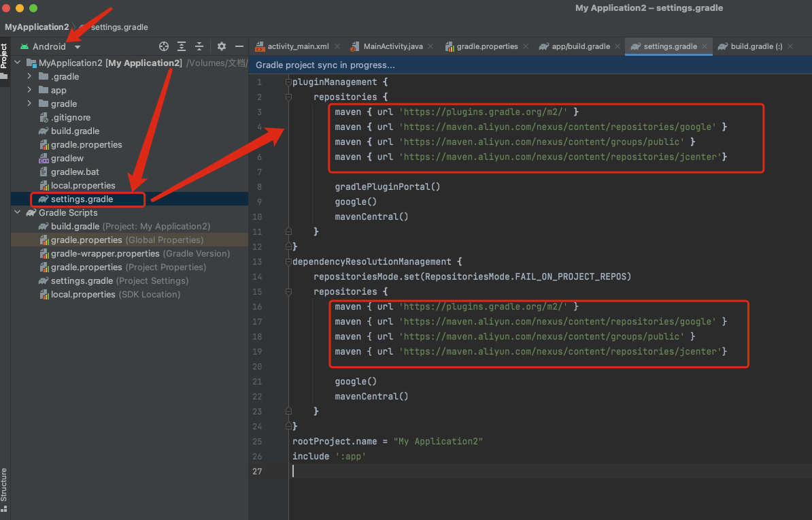The image size is (812, 520).
Task: Open the Structure tool window
Action: click(x=4, y=485)
